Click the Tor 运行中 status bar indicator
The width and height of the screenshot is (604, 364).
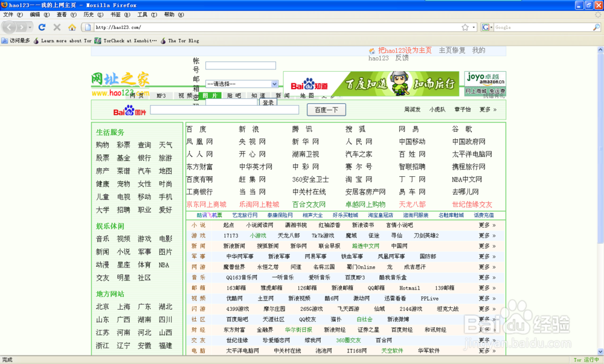tap(586, 360)
